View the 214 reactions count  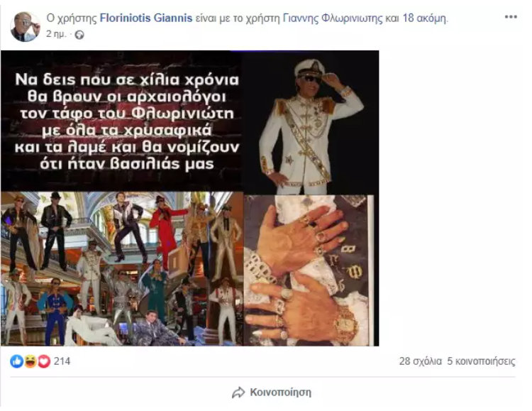coord(62,361)
